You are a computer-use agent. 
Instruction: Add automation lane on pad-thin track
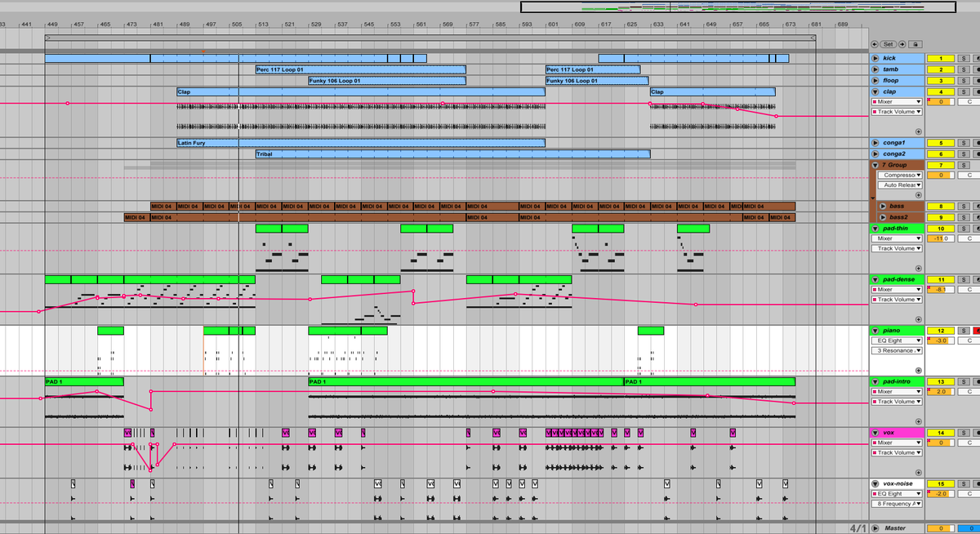pyautogui.click(x=918, y=268)
